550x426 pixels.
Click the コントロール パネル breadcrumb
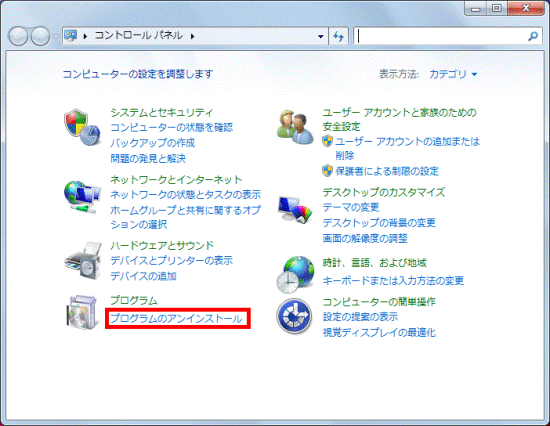pyautogui.click(x=139, y=35)
